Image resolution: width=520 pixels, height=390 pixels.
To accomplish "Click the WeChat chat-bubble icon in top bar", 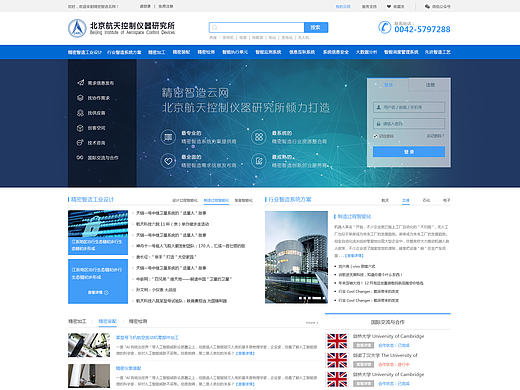I will 427,6.
